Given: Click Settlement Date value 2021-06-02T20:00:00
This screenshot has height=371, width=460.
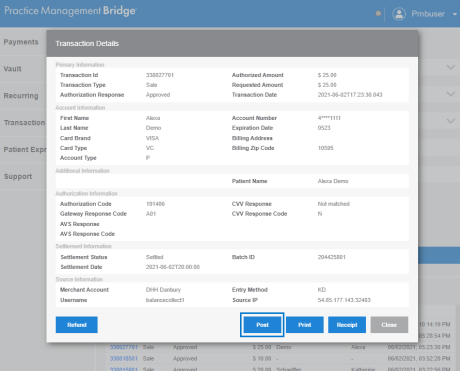Looking at the screenshot, I should [173, 267].
